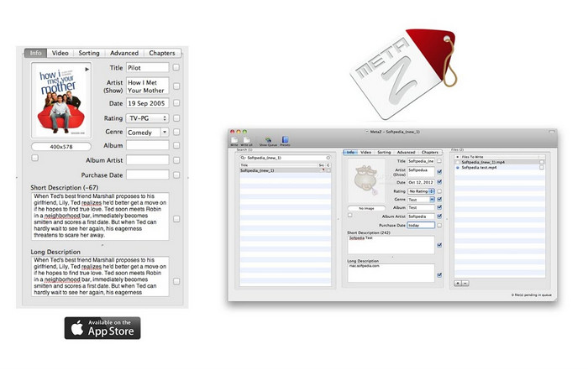The width and height of the screenshot is (588, 370).
Task: Click the No Image button
Action: click(x=366, y=208)
